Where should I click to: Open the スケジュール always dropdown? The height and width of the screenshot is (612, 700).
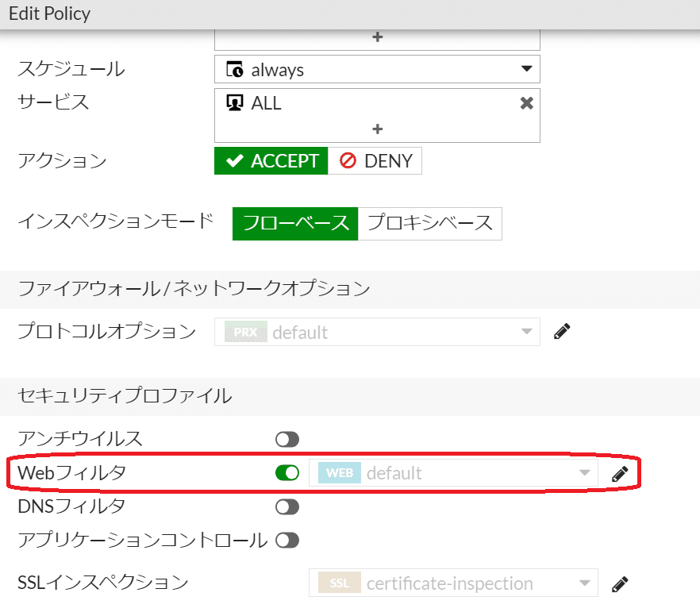click(377, 69)
